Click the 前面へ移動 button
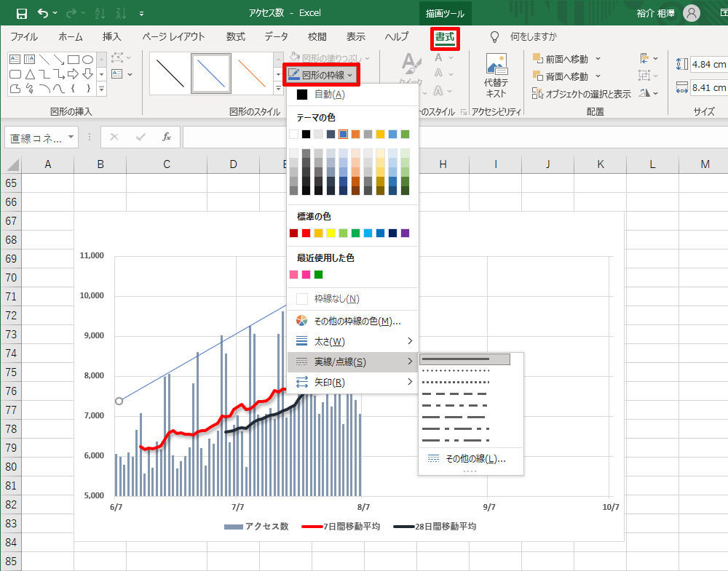 click(x=561, y=59)
